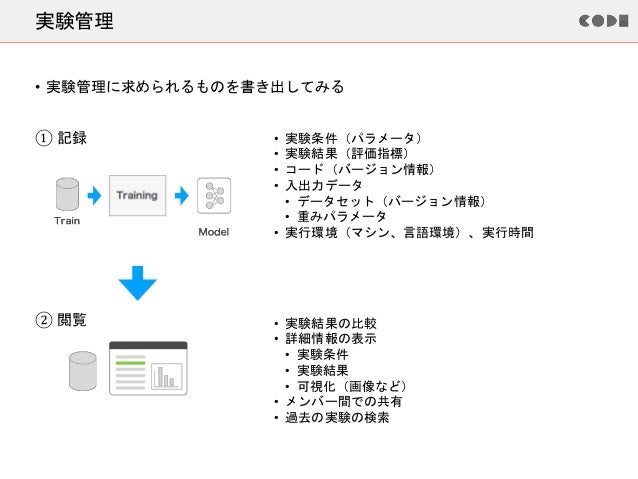The width and height of the screenshot is (638, 479).
Task: Click the heading ① 記録
Action: 61,138
